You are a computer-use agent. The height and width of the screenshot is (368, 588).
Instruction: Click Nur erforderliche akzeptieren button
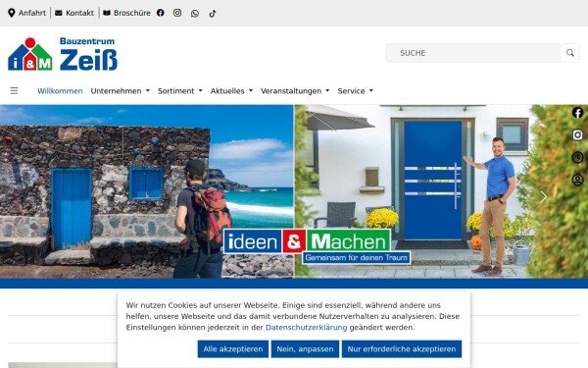pos(402,349)
